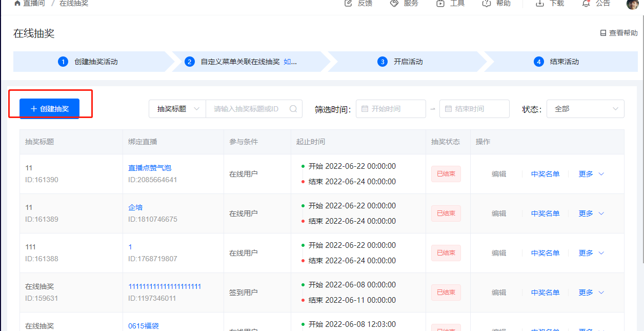Open the 状态 全部 dropdown
This screenshot has height=331, width=644.
click(x=586, y=109)
